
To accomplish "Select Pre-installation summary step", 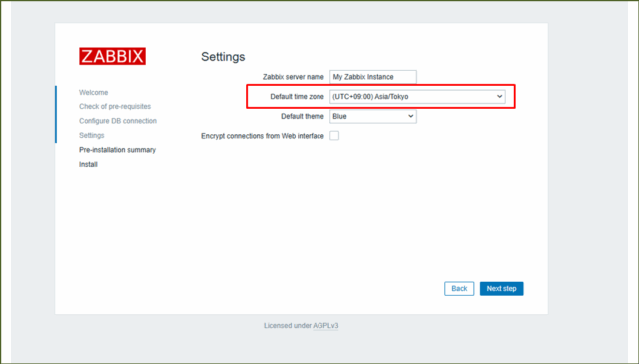I will tap(118, 150).
